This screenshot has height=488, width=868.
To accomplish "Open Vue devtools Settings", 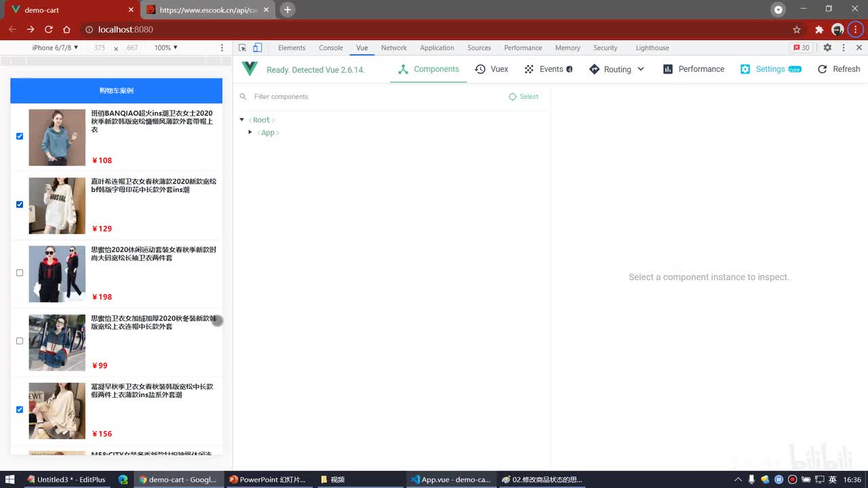I will point(771,69).
